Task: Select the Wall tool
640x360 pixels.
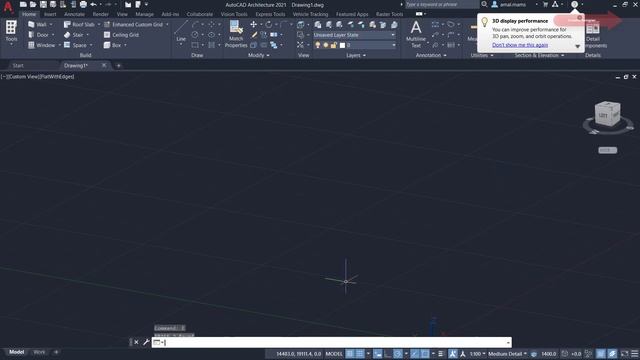Action: (x=37, y=24)
